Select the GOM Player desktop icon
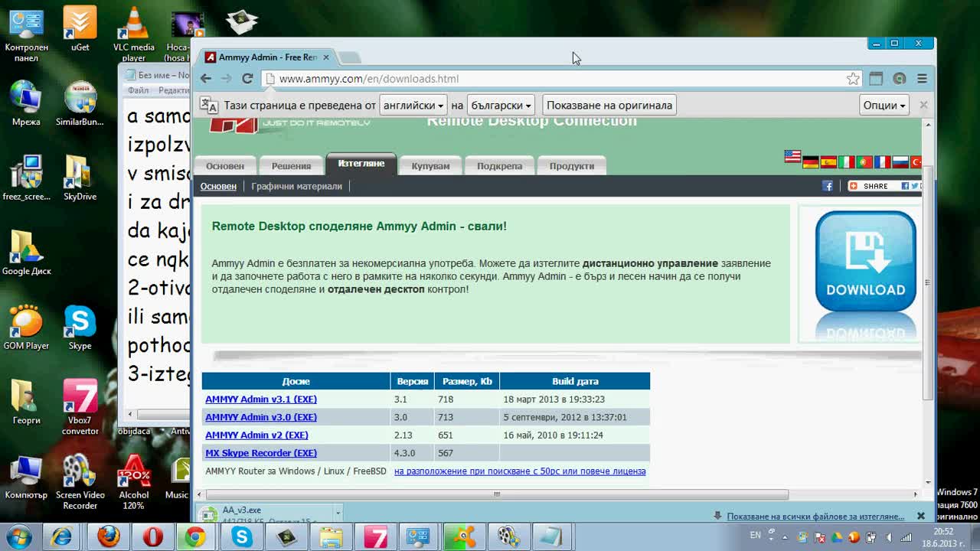The image size is (980, 551). point(26,328)
